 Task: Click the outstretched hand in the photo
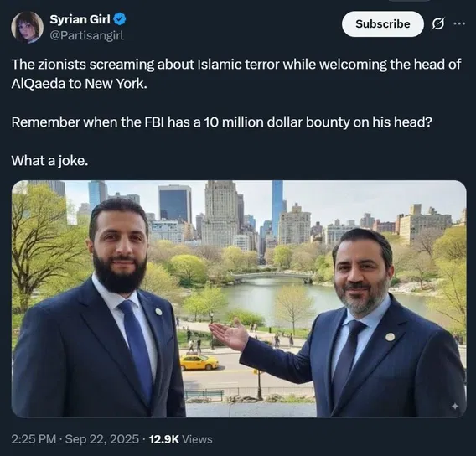pyautogui.click(x=229, y=334)
